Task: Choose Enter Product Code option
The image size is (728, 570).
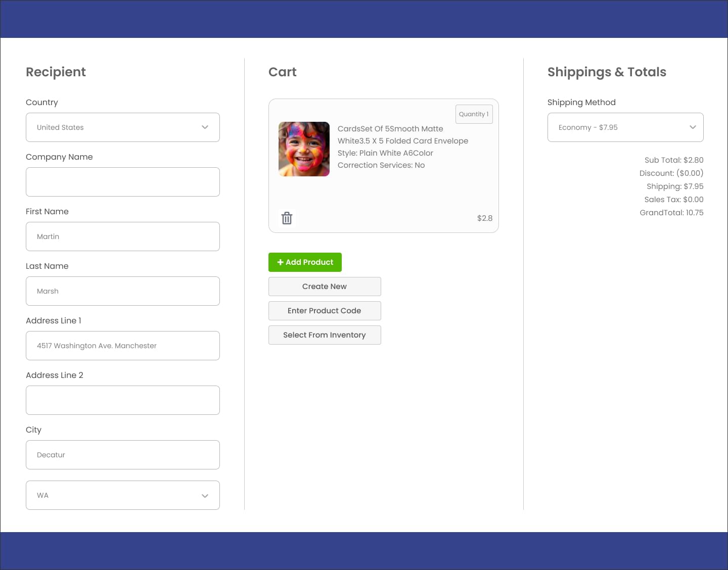Action: click(325, 311)
